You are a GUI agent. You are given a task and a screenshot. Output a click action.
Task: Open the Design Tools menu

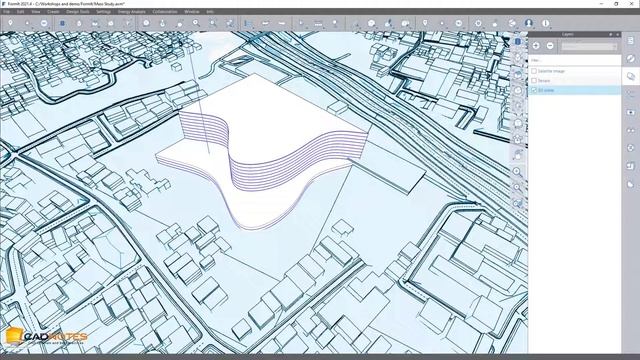78,12
